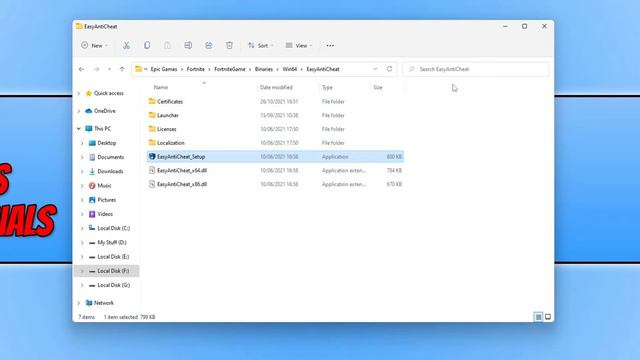Expand the Local Disk (C:) node
Image resolution: width=640 pixels, height=360 pixels.
[x=82, y=229]
